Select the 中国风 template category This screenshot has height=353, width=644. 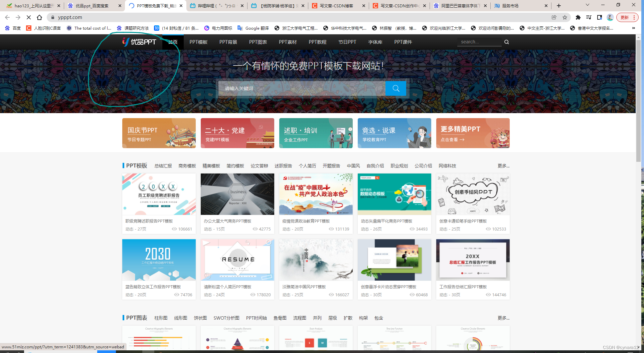click(x=353, y=166)
